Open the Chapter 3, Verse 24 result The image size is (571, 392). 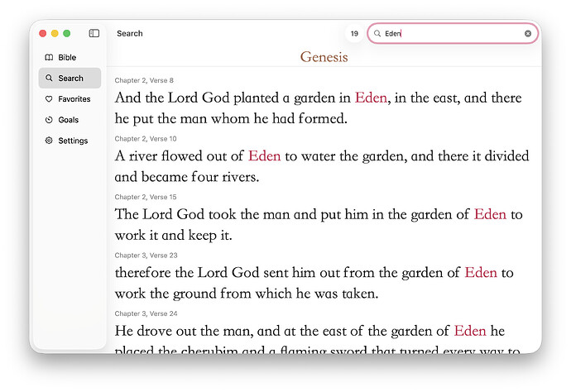click(318, 331)
